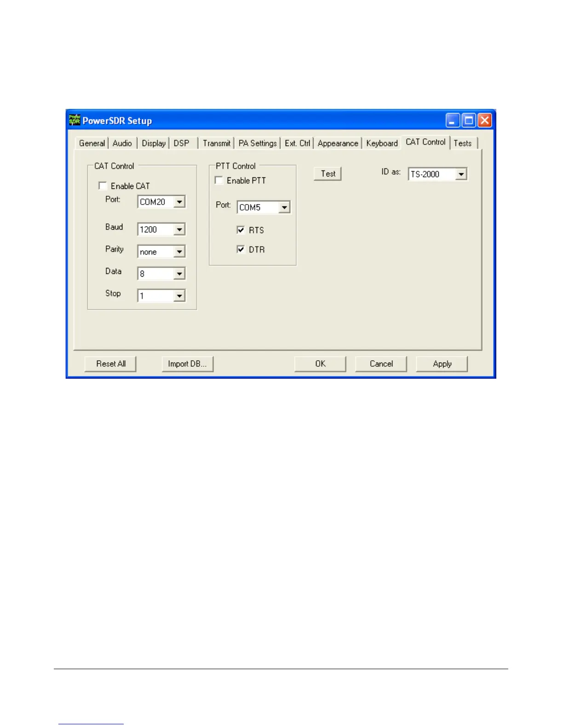Switch to the Keyboard tab
563x728 pixels.
pyautogui.click(x=382, y=143)
